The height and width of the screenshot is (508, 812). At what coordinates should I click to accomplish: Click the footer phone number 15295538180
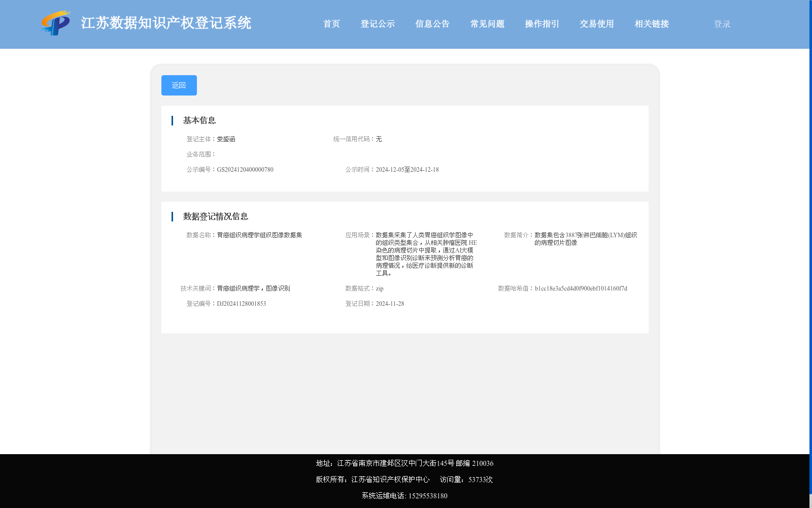[x=428, y=496]
